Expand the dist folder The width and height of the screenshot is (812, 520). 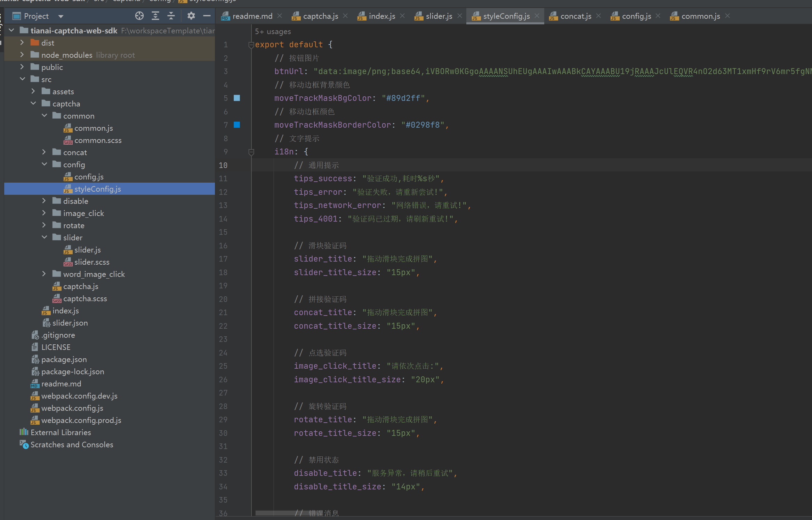[22, 42]
